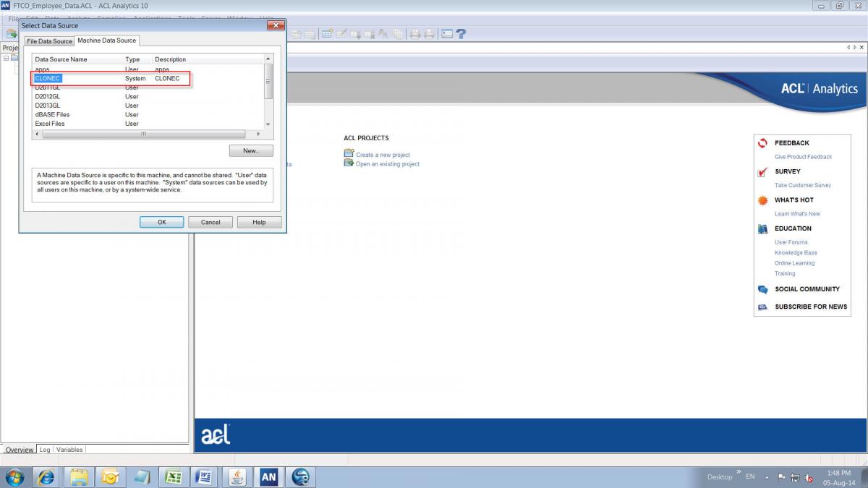Click the Subscribe for News icon
Viewport: 868px width, 488px height.
coord(762,307)
